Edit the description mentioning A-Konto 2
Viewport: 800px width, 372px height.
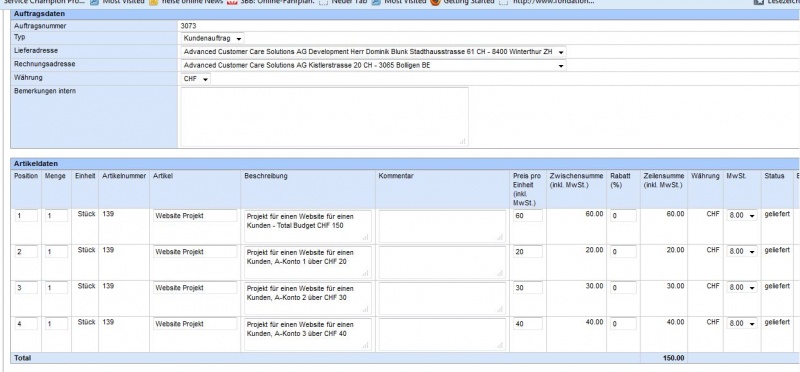coord(308,299)
